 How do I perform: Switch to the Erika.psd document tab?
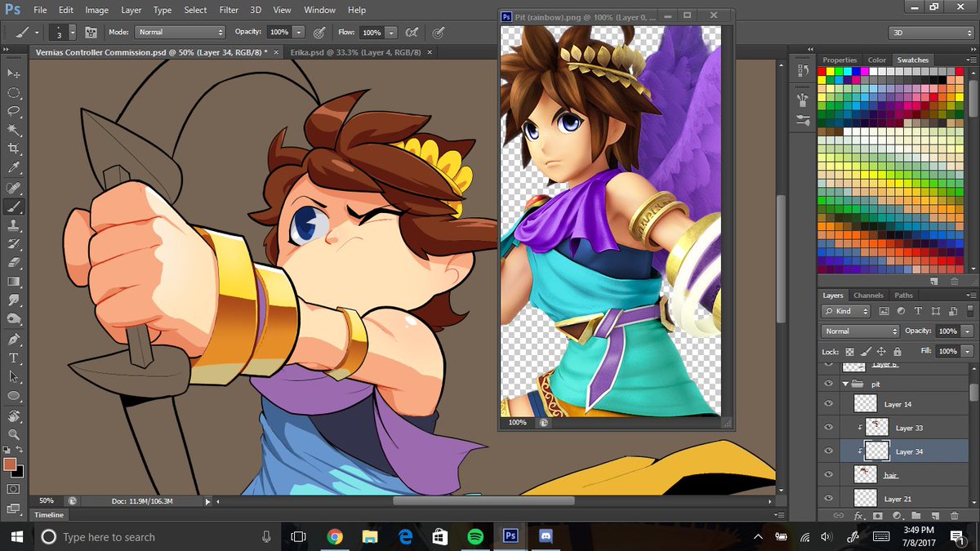click(x=355, y=51)
